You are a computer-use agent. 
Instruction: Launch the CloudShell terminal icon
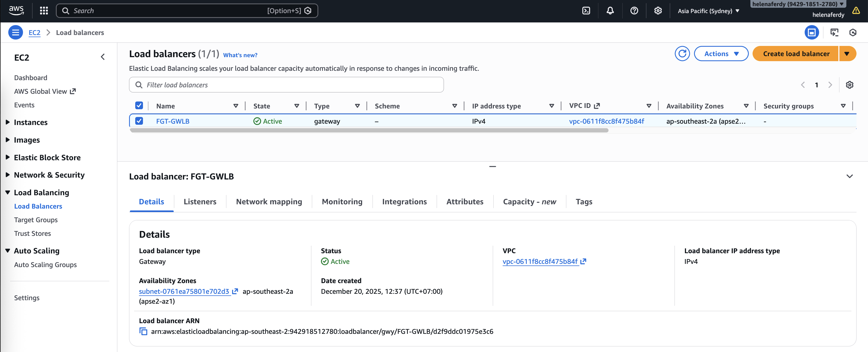(x=586, y=11)
